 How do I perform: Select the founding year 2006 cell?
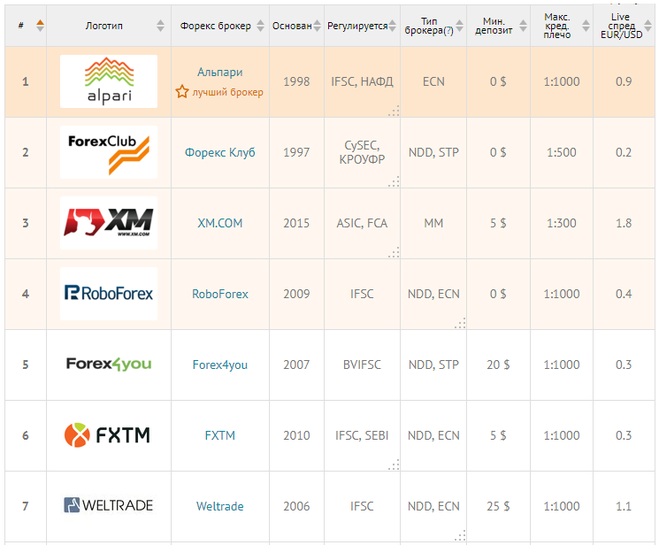tap(296, 506)
